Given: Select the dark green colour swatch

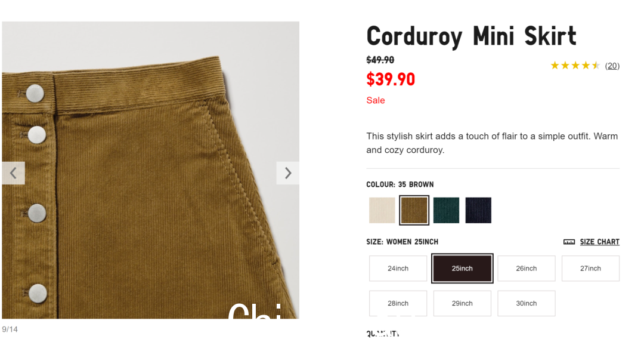Looking at the screenshot, I should (x=446, y=210).
